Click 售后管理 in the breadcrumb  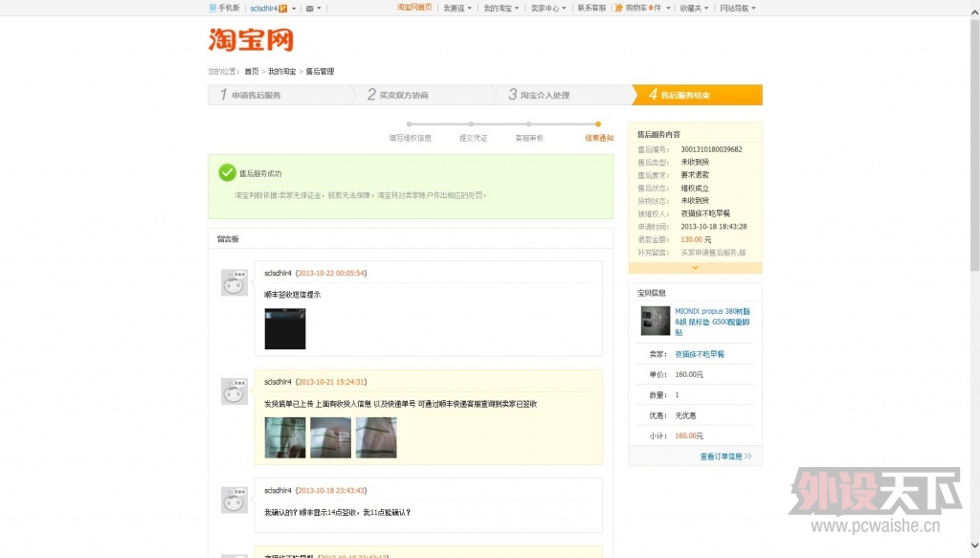[320, 71]
